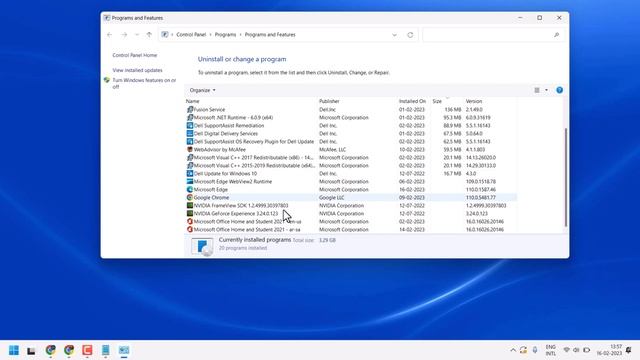Click Programs in the breadcrumb path

click(x=225, y=35)
